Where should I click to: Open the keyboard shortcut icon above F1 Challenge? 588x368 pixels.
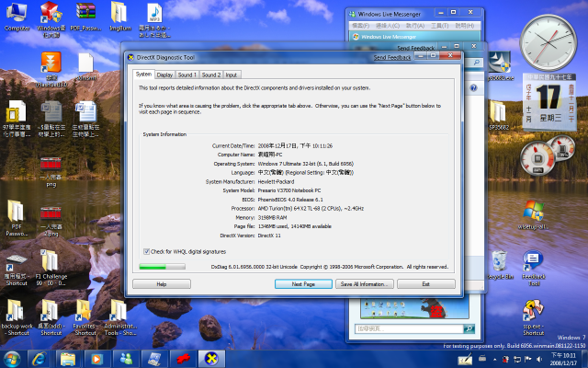pyautogui.click(x=17, y=268)
